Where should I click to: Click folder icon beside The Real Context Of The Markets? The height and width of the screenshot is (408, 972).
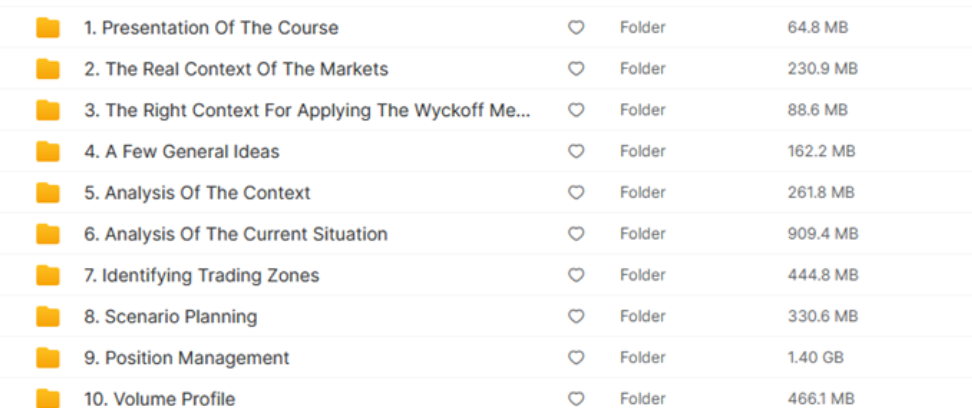(47, 69)
